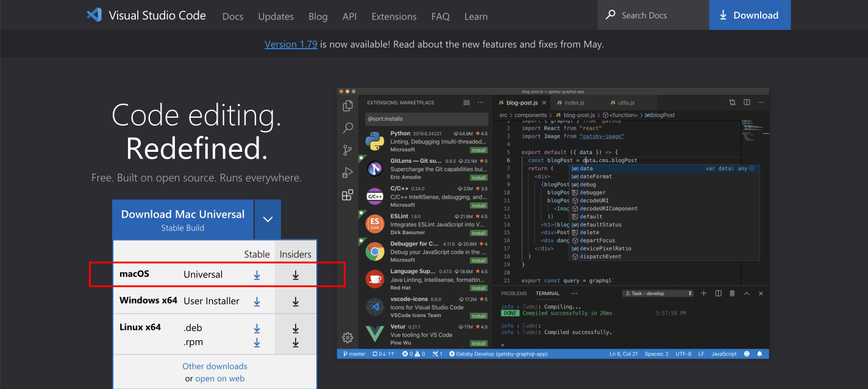Click the PROBLEMS tab in panel
Screen dimensions: 868x389
514,293
